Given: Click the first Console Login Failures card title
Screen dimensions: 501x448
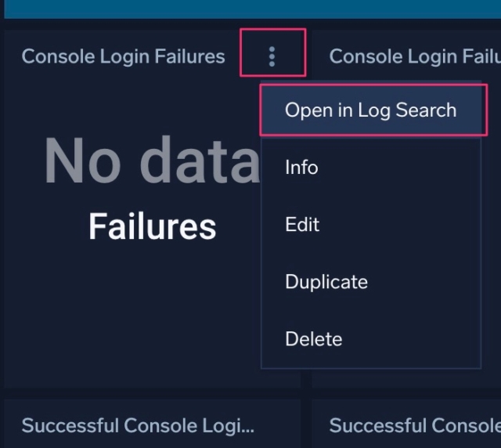Looking at the screenshot, I should click(124, 56).
